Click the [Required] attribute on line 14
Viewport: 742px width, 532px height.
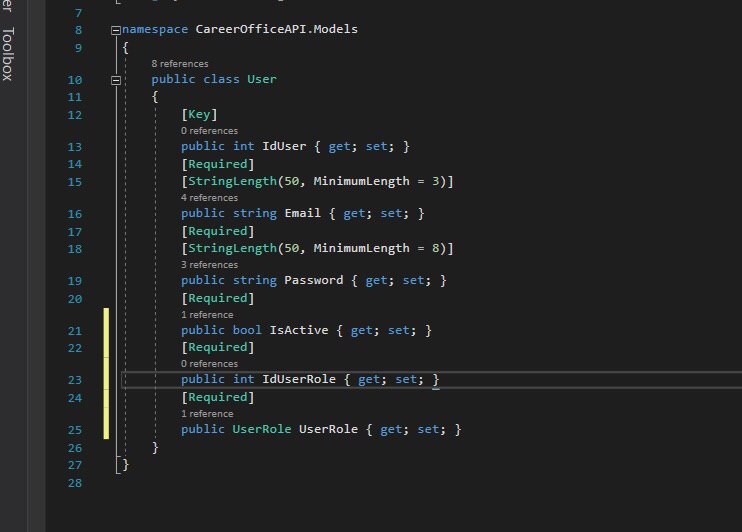point(218,164)
